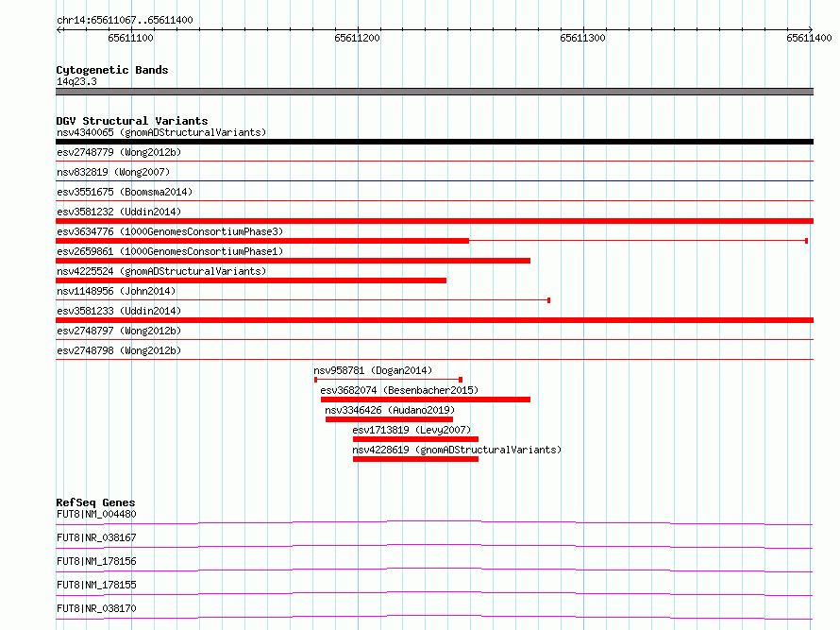Select the RefSeq Genes track title
The height and width of the screenshot is (630, 840).
click(95, 502)
